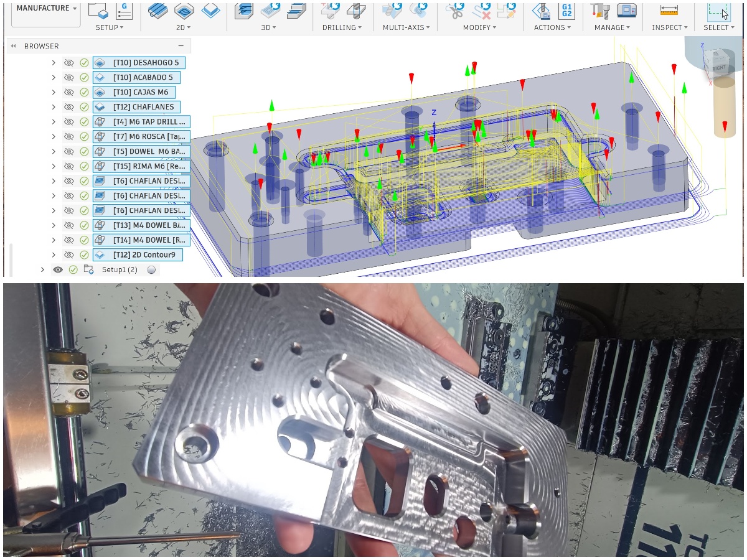The width and height of the screenshot is (747, 560).
Task: Click the New Setup icon
Action: pos(98,11)
